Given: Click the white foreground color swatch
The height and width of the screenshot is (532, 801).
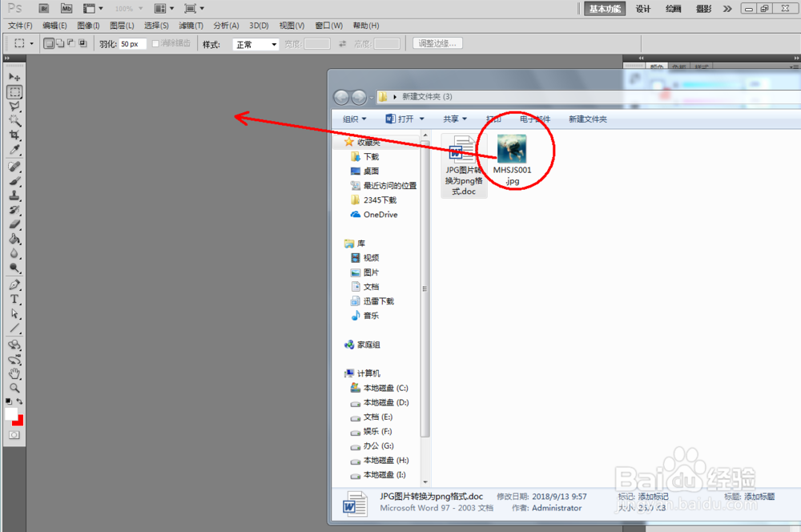Looking at the screenshot, I should point(10,413).
